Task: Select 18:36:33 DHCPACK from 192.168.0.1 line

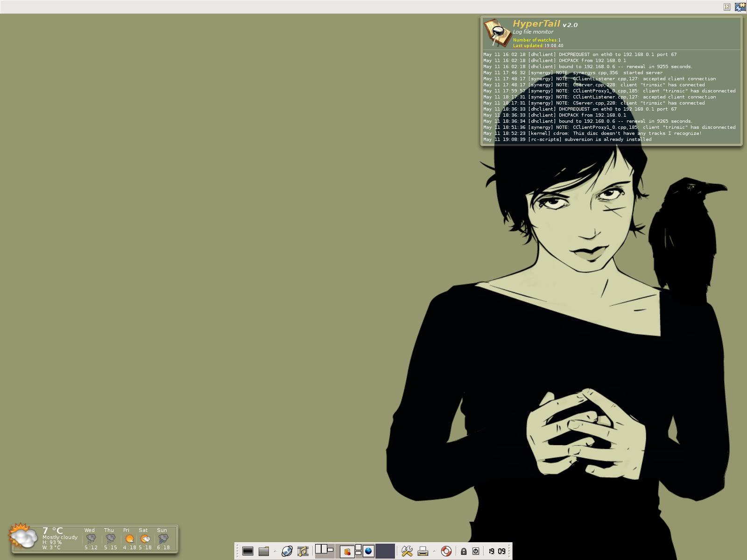Action: point(555,115)
